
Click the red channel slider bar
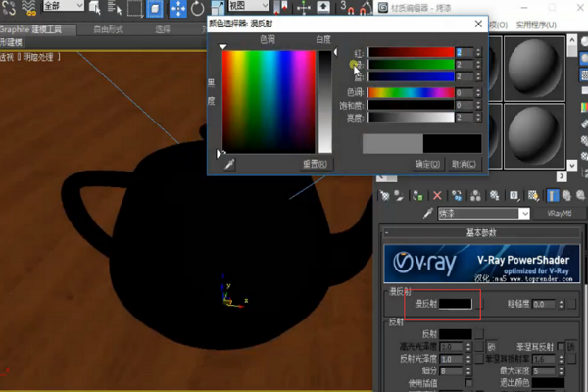pos(411,52)
